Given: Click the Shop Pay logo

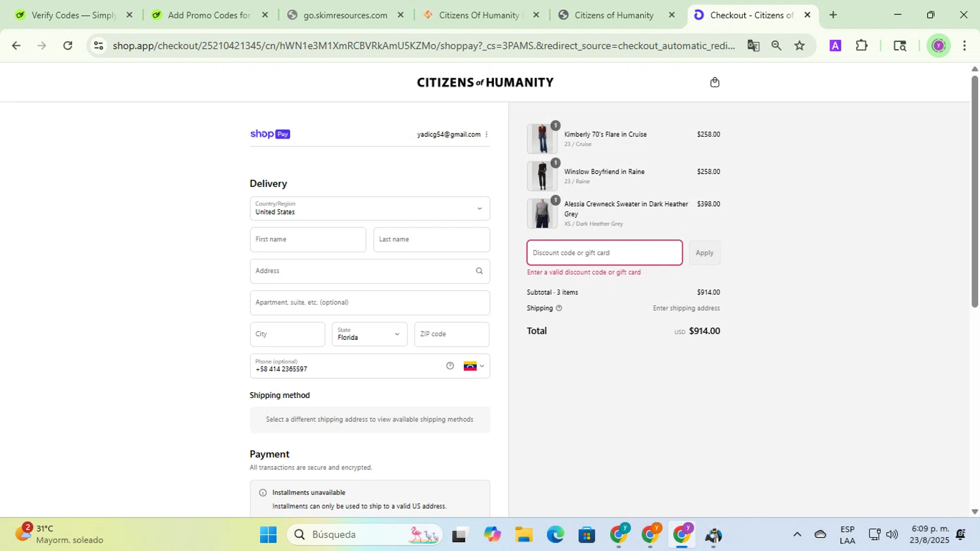Looking at the screenshot, I should (x=270, y=134).
